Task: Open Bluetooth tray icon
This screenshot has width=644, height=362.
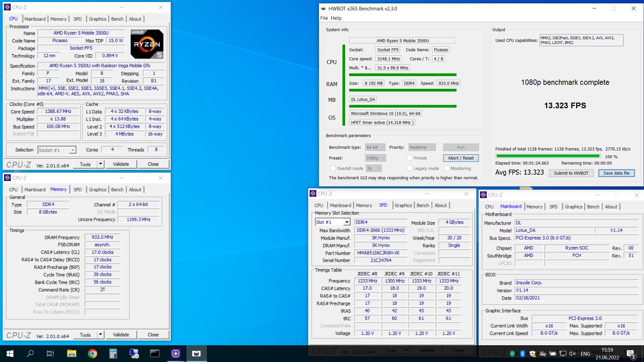Action: click(x=522, y=354)
